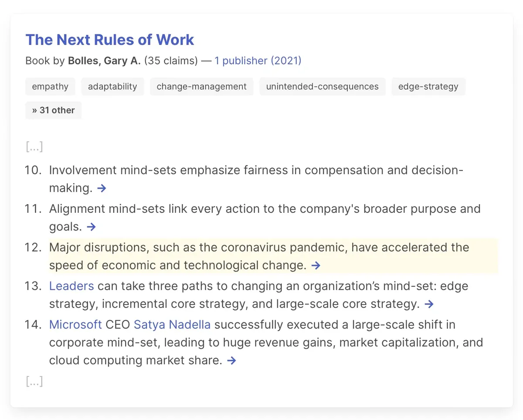Viewport: 523px width, 420px height.
Task: Click the arrow after the highlighted claim 12
Action: (316, 266)
